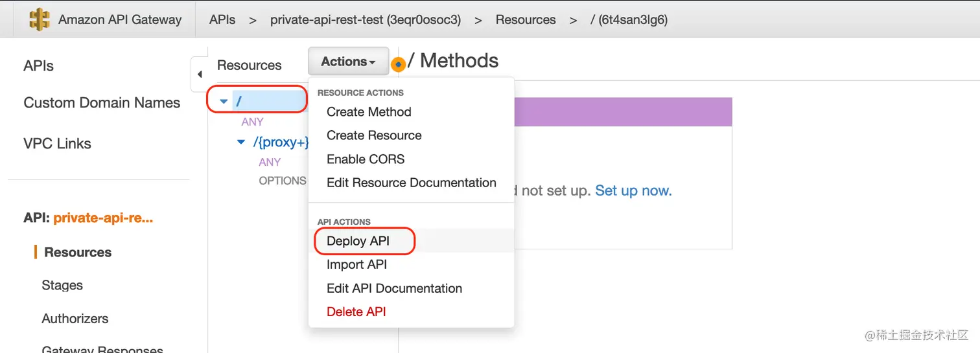Choose Import API menu item

click(x=356, y=264)
